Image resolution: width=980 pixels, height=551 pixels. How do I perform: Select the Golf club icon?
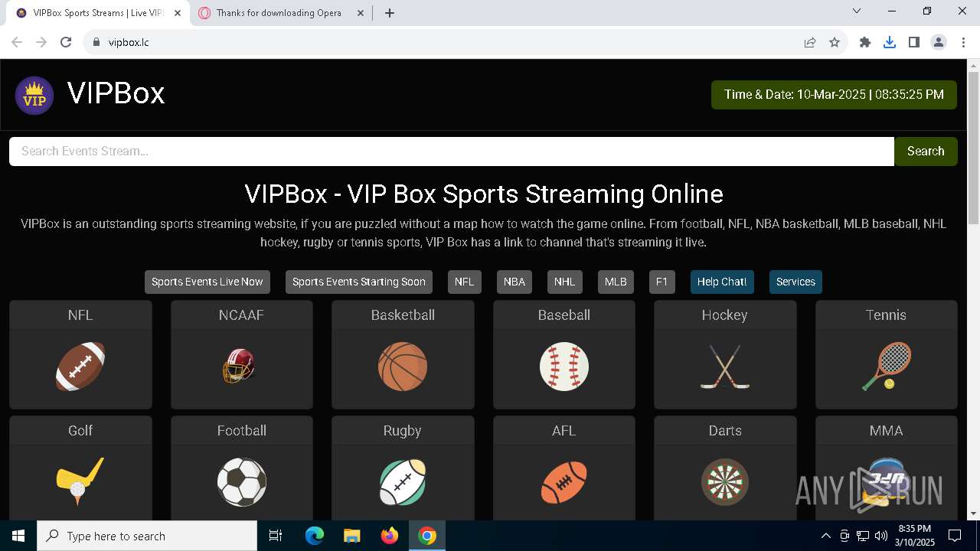[80, 482]
